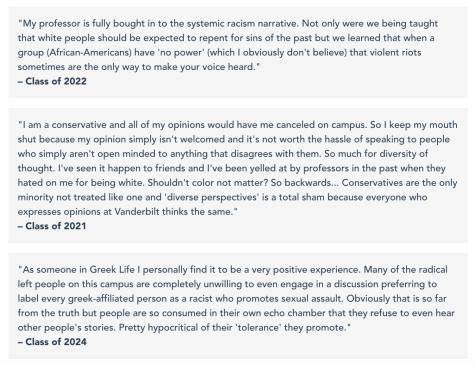Select the third quote card about Greek Life

click(x=238, y=306)
